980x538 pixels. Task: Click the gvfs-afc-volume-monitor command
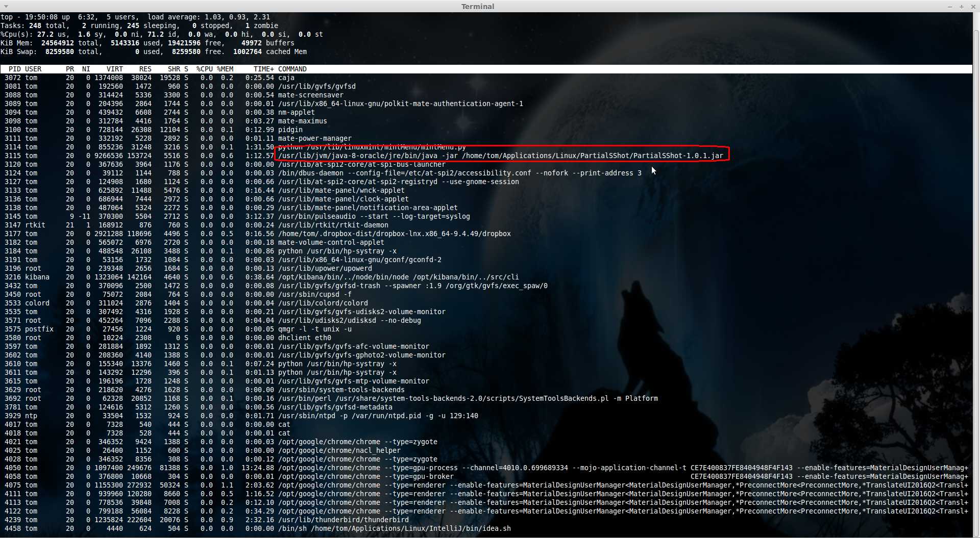pos(353,346)
